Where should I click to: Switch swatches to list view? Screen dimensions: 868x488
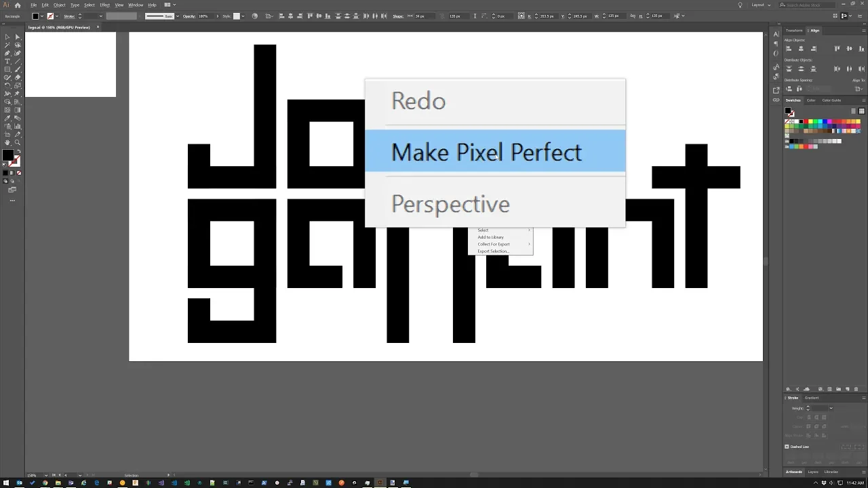854,111
